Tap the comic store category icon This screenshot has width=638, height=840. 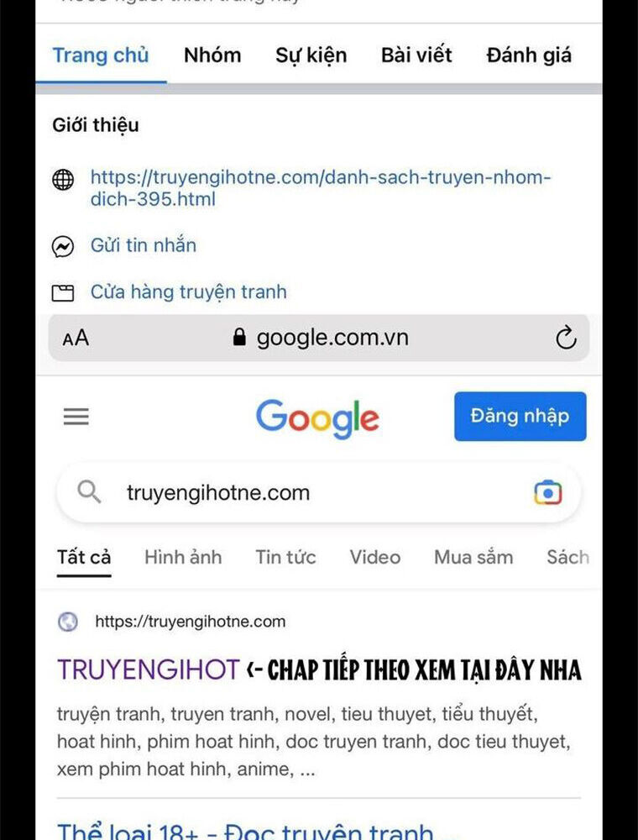63,293
